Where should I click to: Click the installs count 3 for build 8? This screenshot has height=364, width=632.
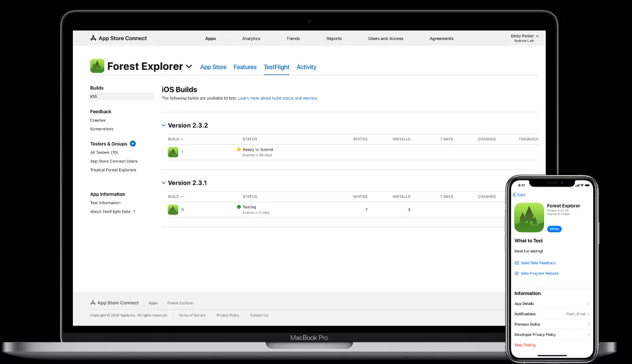coord(409,210)
